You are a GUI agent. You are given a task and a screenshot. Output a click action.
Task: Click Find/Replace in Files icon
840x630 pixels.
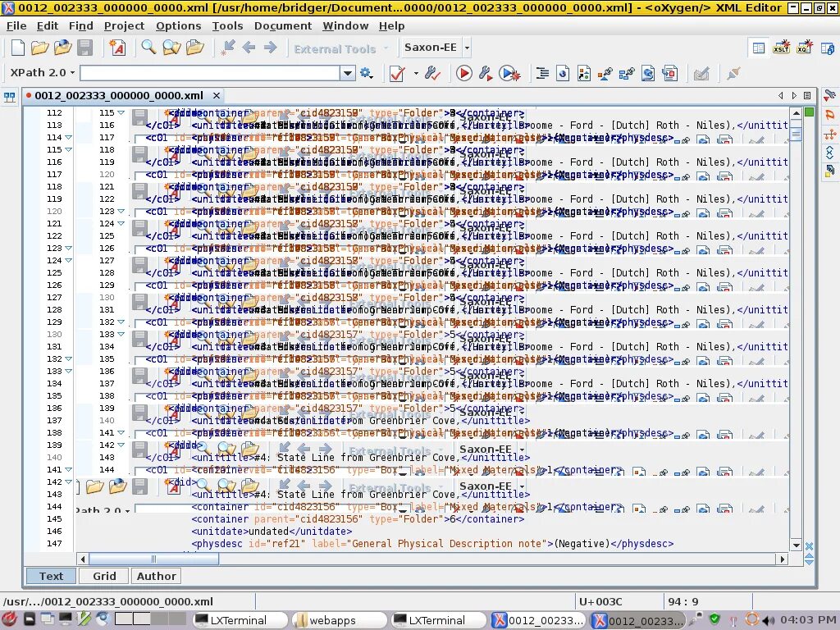pyautogui.click(x=171, y=48)
